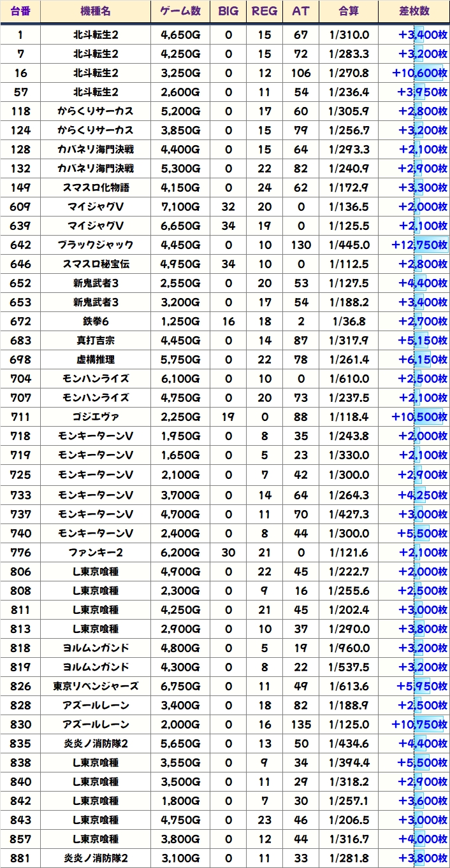Select the AT column header
This screenshot has height=868, width=450.
click(x=300, y=11)
